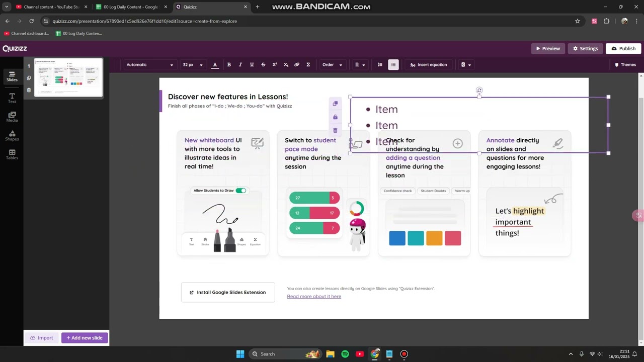Viewport: 644px width, 362px height.
Task: Click the Import button
Action: (x=41, y=338)
